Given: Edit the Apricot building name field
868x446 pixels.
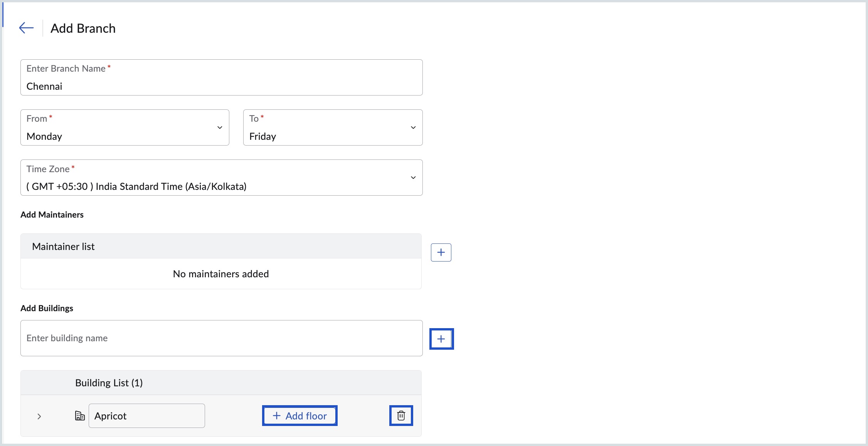Looking at the screenshot, I should [146, 416].
